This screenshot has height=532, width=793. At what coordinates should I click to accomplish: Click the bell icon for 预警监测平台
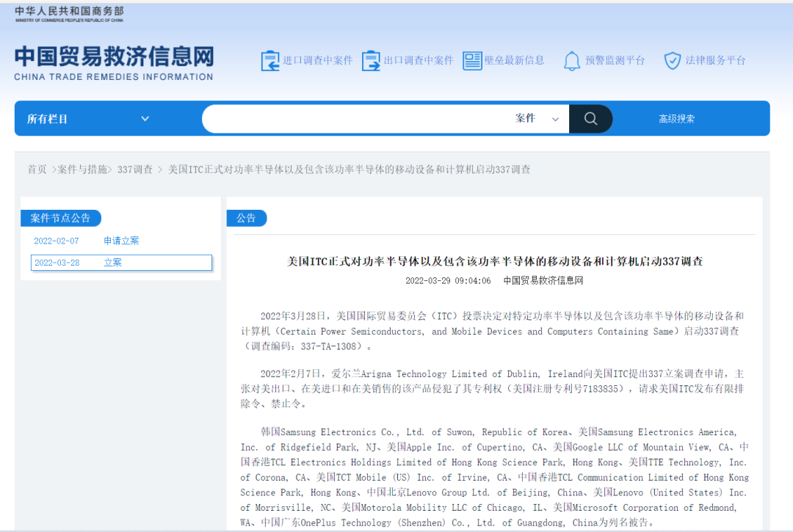tap(572, 61)
